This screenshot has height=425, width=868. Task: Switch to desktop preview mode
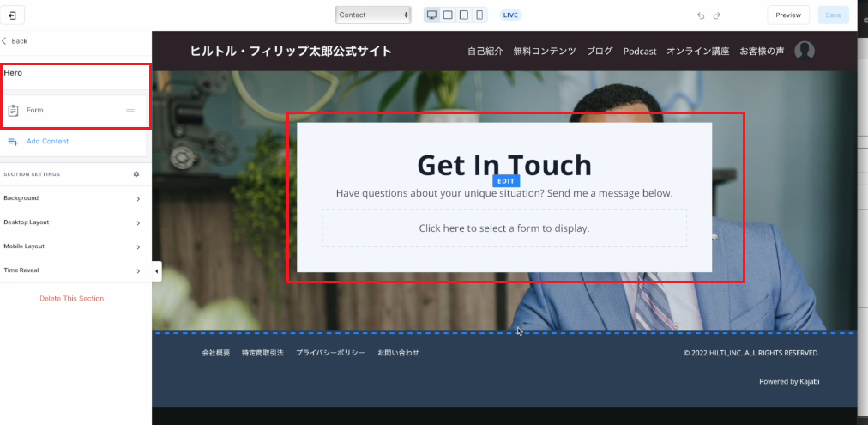[x=431, y=15]
